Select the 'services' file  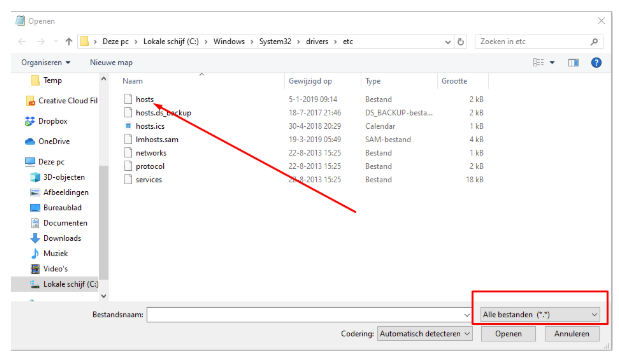coord(149,180)
